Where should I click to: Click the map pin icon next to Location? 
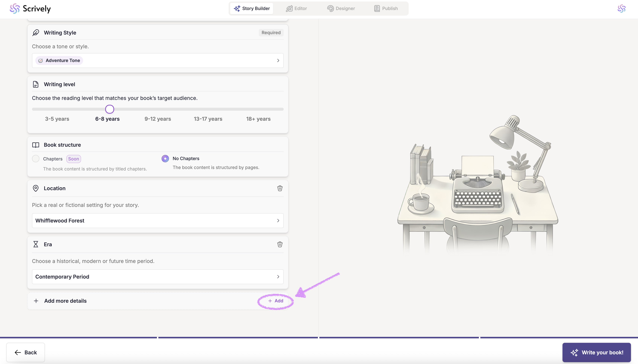pos(36,188)
